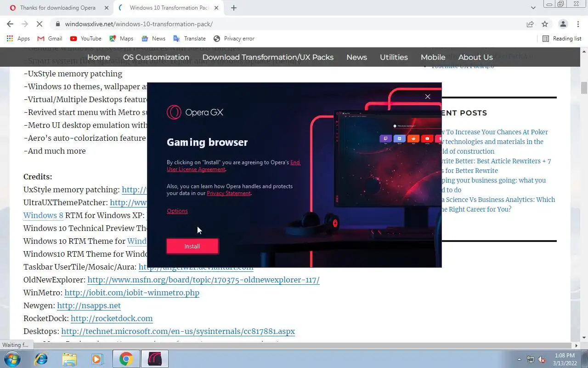Launch Internet Explorer from taskbar

click(41, 359)
